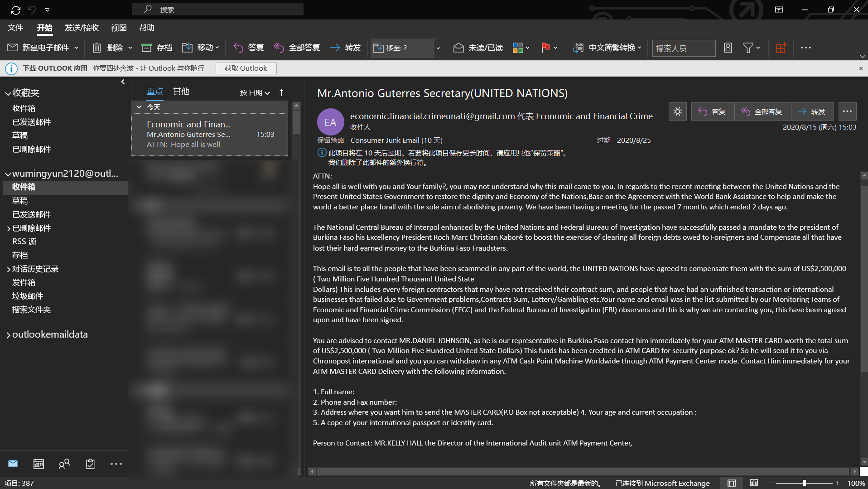The width and height of the screenshot is (868, 489).
Task: Toggle the dark mode sun icon in reading pane
Action: click(x=677, y=111)
